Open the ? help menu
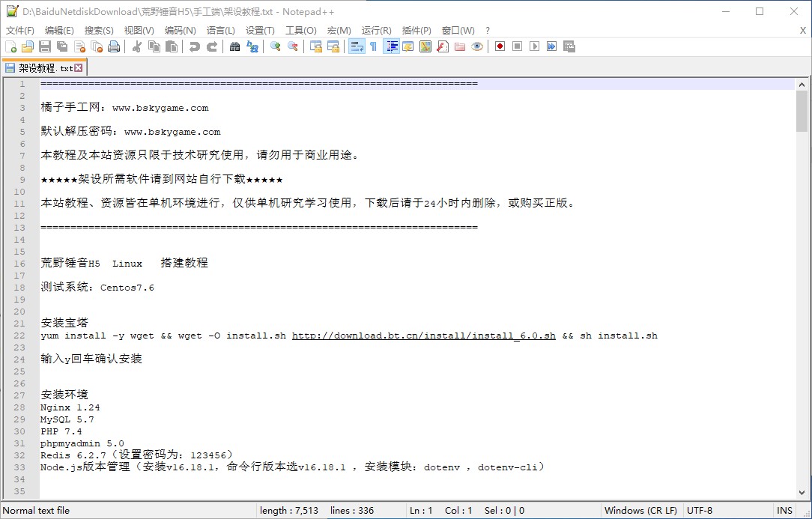The image size is (812, 519). pos(488,31)
